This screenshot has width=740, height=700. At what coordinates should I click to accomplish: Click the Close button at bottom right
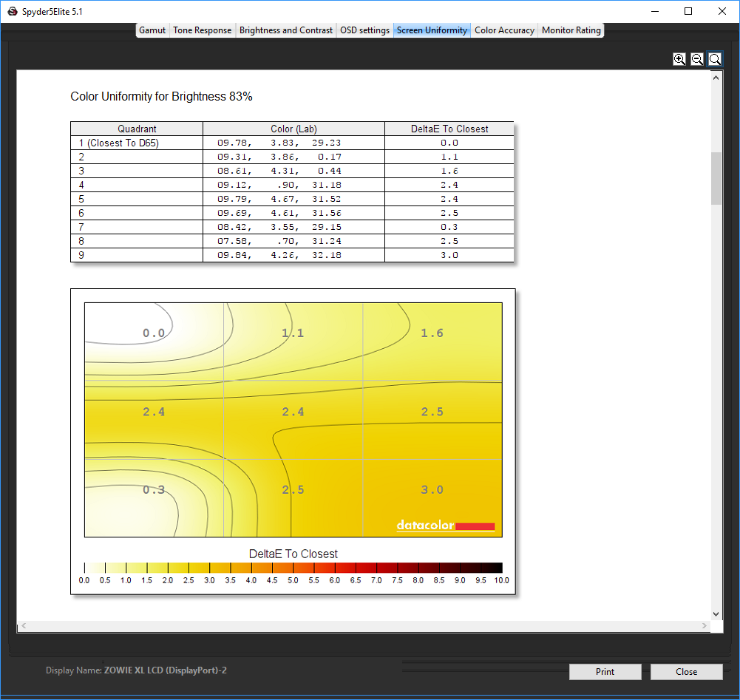tap(686, 672)
